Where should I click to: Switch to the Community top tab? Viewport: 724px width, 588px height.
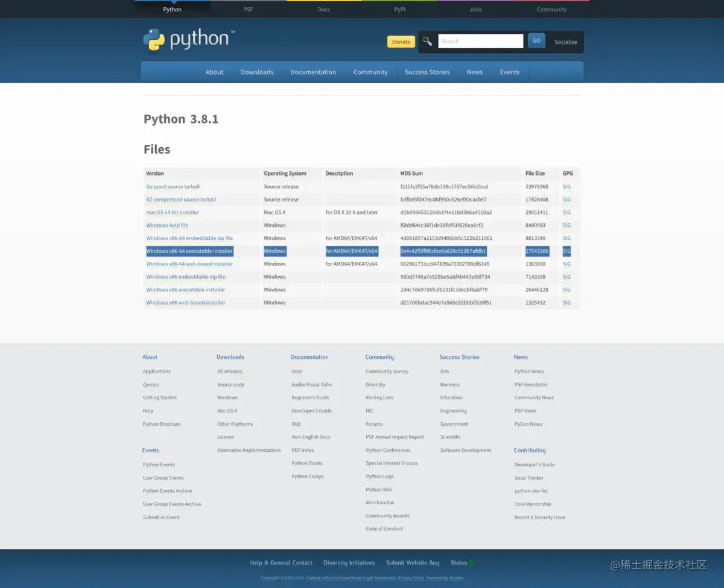pyautogui.click(x=551, y=10)
